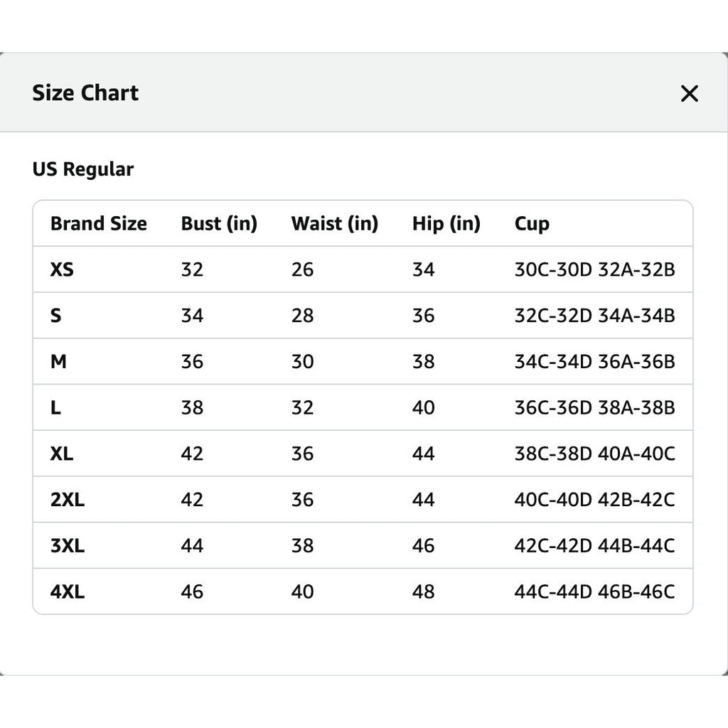This screenshot has height=728, width=728.
Task: Click cup value "42C-42D 44B-44C"
Action: point(595,545)
